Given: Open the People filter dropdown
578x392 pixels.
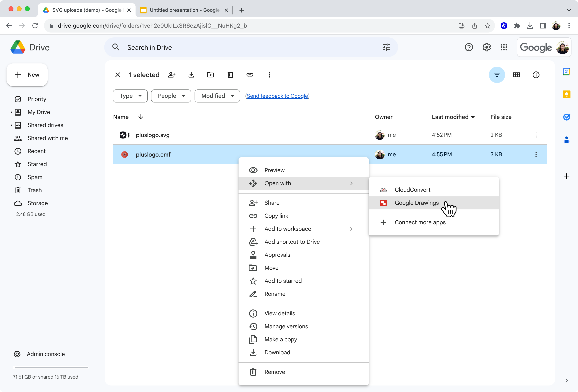Looking at the screenshot, I should (171, 96).
